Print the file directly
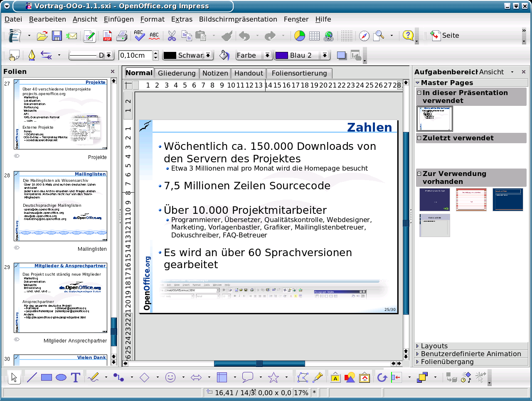 (122, 36)
